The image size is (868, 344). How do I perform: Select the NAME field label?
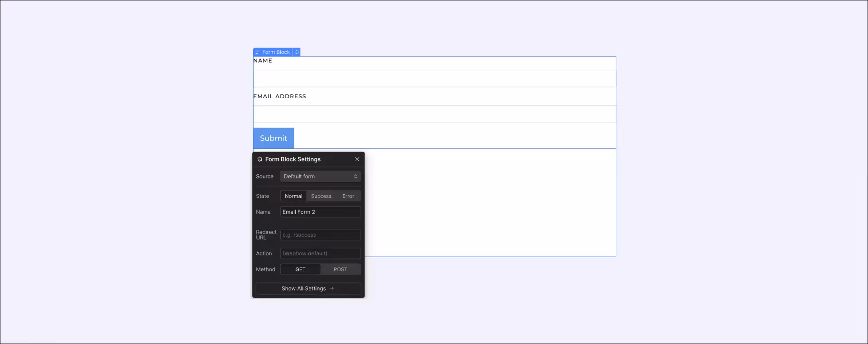pos(263,61)
